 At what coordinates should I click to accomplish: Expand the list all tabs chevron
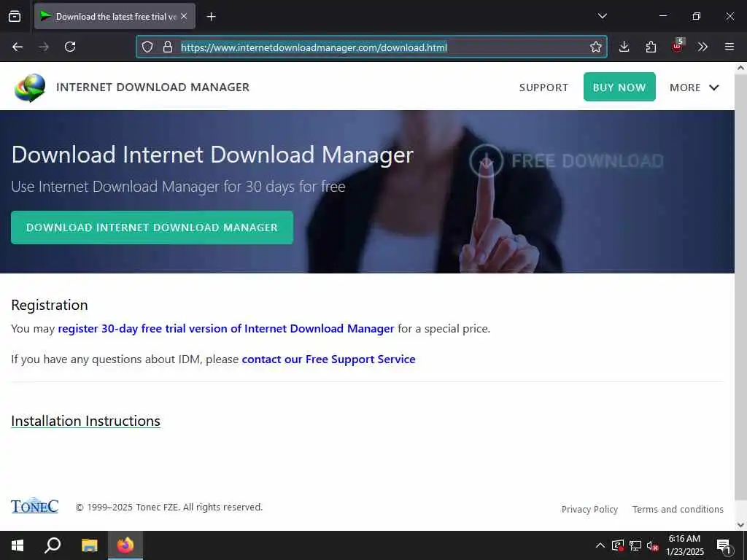602,16
